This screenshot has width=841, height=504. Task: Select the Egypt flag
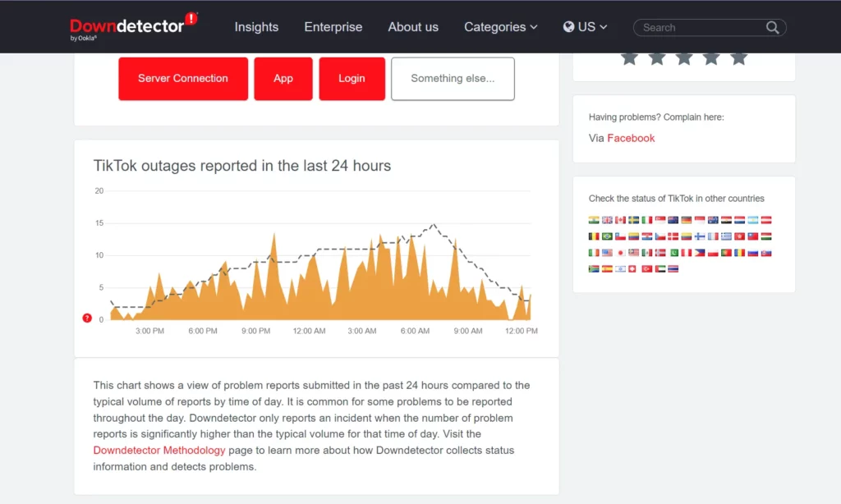[x=726, y=220]
